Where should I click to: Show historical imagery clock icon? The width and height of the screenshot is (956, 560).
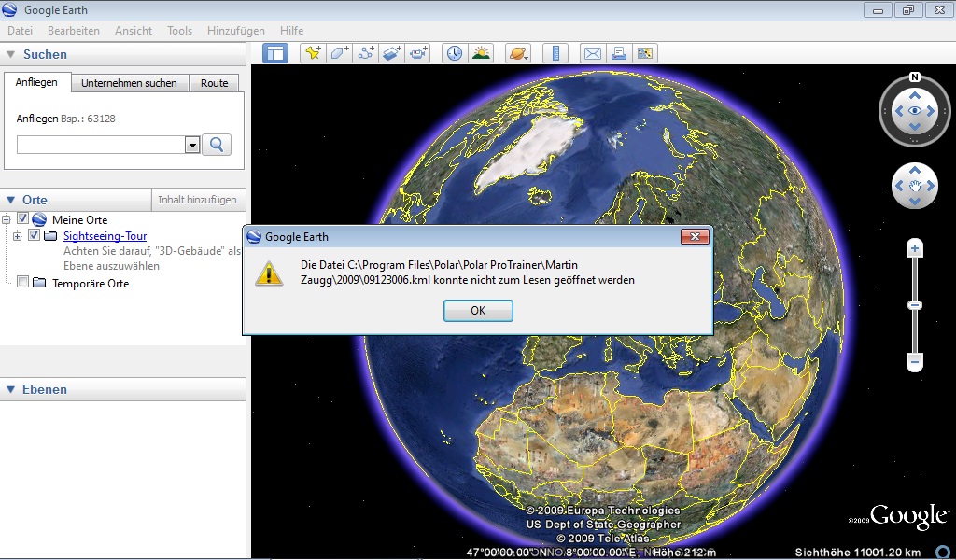455,53
